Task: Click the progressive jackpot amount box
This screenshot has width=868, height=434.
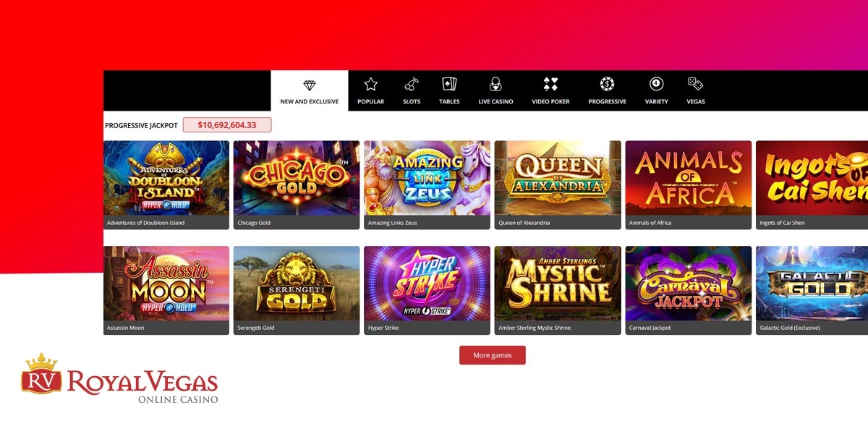Action: 227,125
